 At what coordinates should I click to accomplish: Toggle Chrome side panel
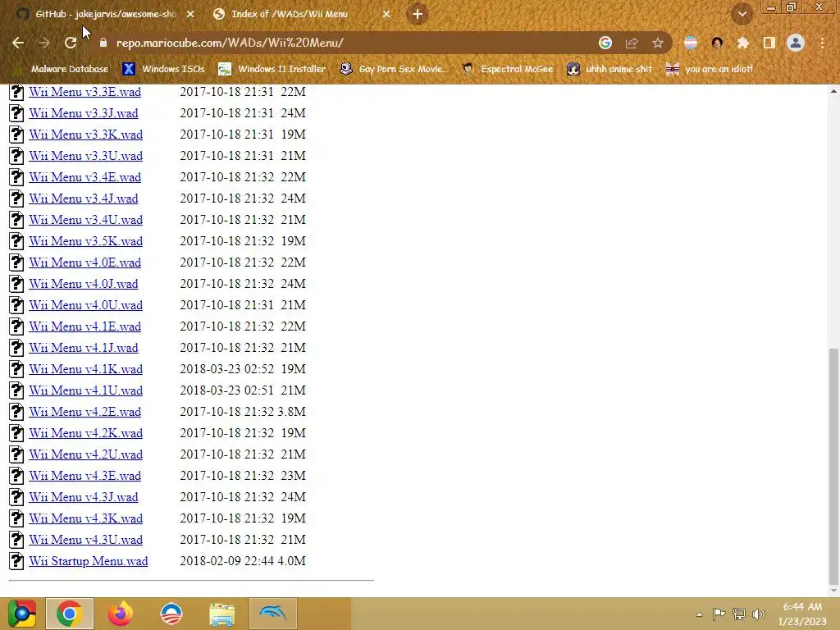point(769,43)
